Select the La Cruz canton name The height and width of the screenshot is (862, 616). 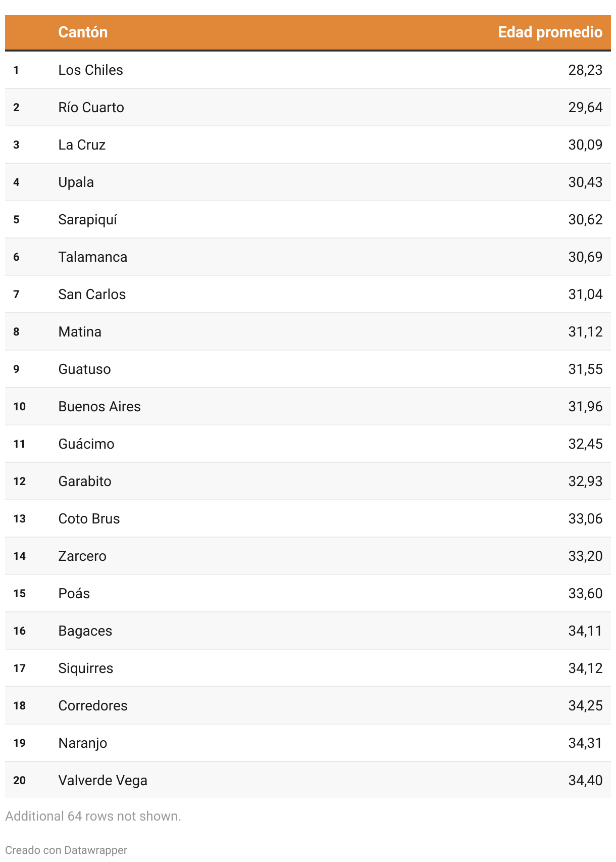(x=82, y=145)
